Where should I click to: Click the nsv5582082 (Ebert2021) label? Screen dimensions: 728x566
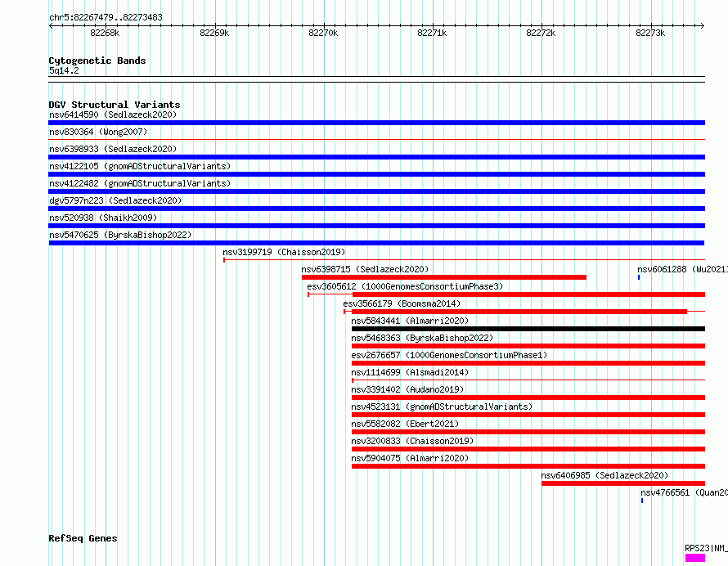pos(405,424)
